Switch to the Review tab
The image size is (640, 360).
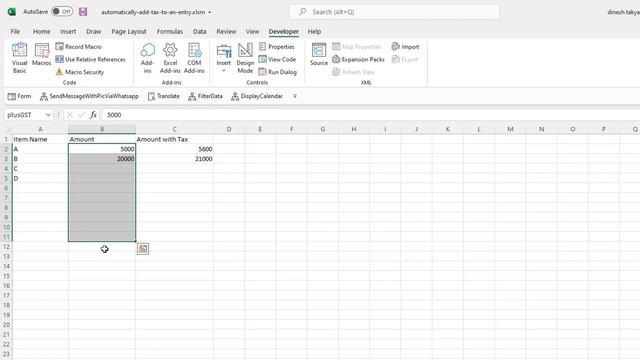coord(226,31)
